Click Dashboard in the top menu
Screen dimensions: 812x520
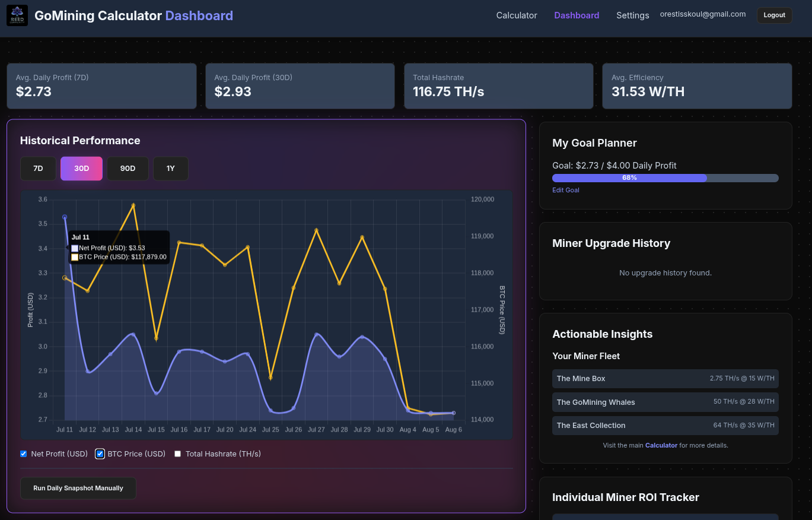[x=576, y=15]
